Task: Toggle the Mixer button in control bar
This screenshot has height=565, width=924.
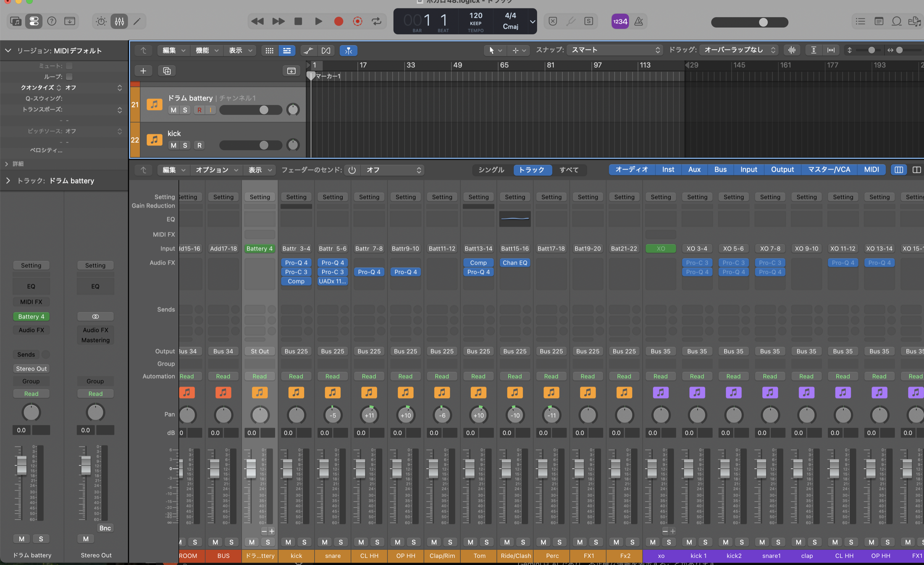Action: [x=119, y=21]
